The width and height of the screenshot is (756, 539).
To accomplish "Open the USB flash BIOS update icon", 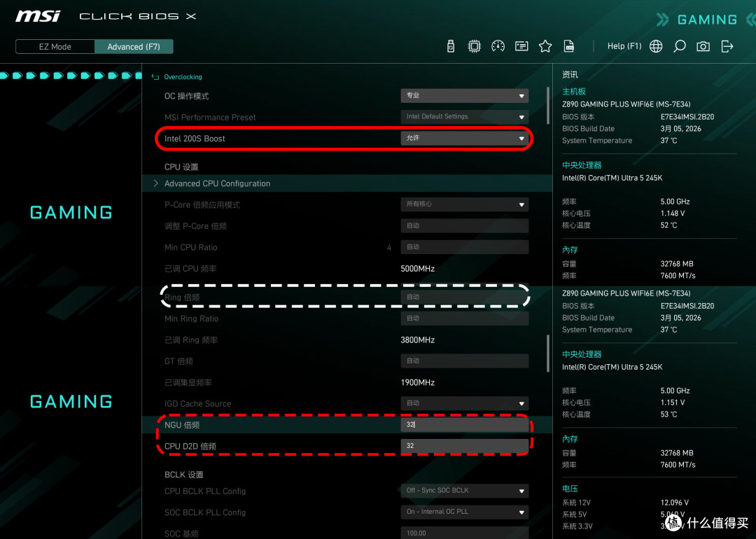I will tap(451, 46).
